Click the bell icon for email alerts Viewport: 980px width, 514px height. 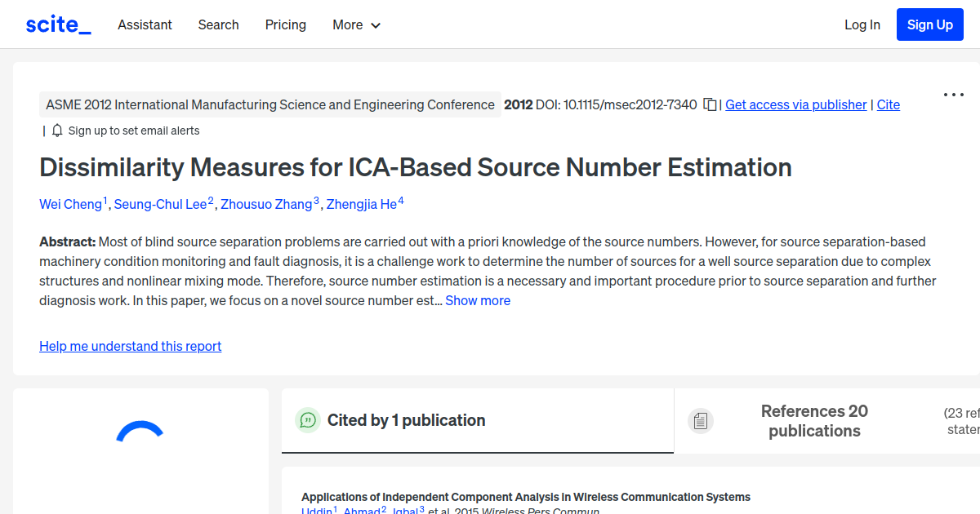(x=56, y=130)
